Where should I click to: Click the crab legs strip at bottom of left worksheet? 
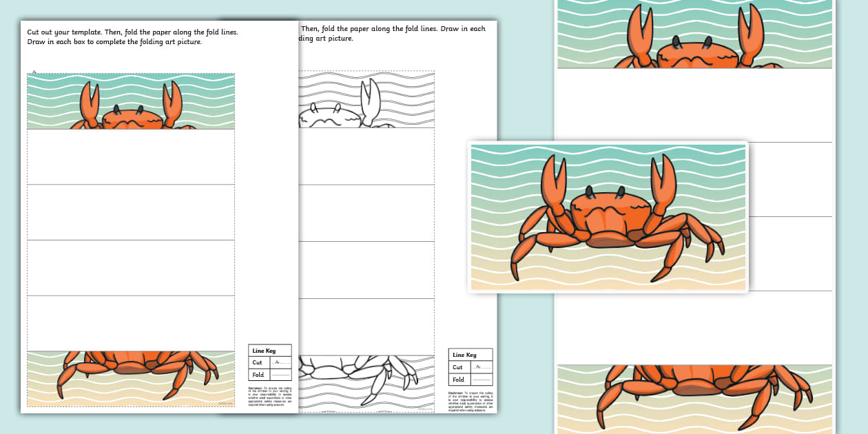click(131, 378)
